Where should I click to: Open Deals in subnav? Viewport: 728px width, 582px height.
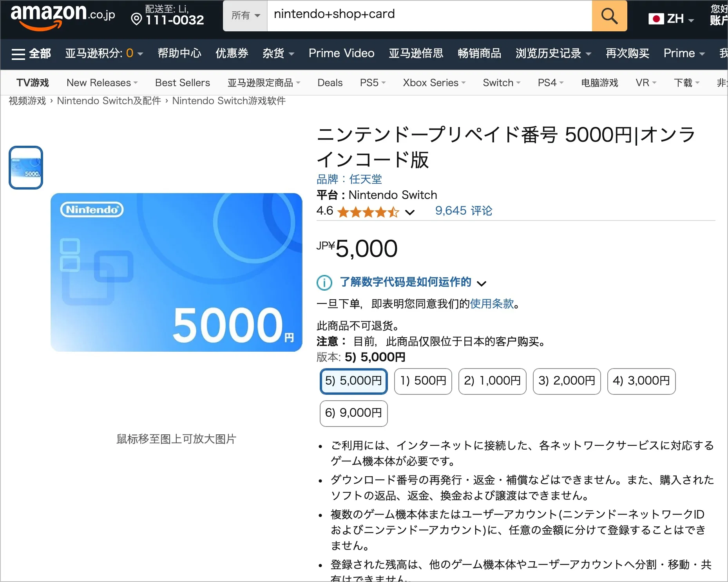point(330,83)
